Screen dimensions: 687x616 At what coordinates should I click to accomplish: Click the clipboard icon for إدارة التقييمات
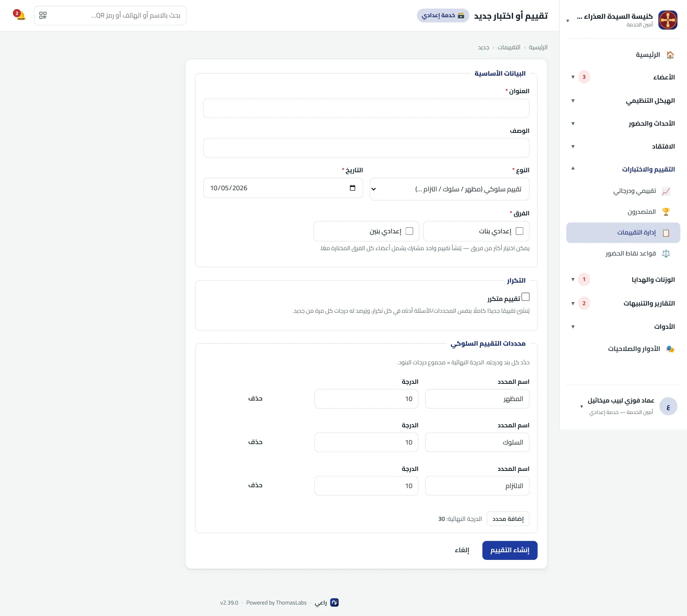pos(666,233)
